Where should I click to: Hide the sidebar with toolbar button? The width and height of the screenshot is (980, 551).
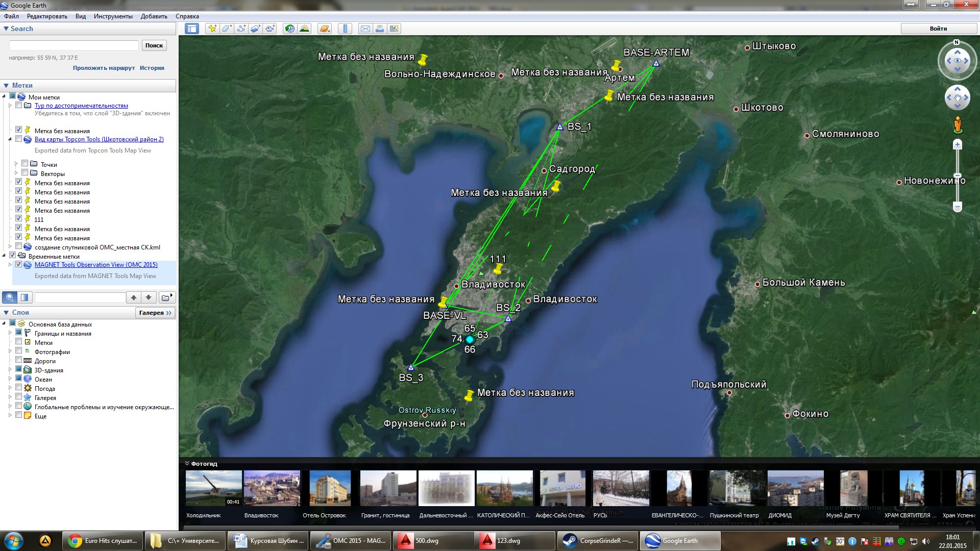(x=192, y=29)
